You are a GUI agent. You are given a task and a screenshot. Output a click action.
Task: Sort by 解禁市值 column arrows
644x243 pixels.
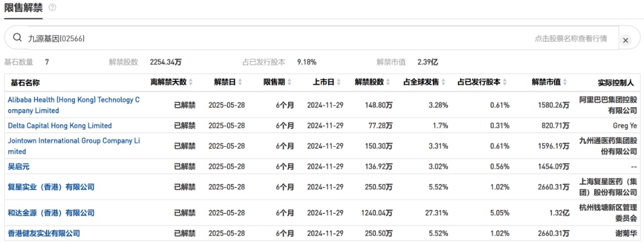(565, 82)
